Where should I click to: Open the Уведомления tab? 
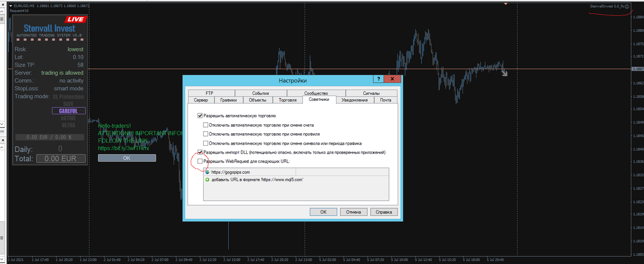354,100
